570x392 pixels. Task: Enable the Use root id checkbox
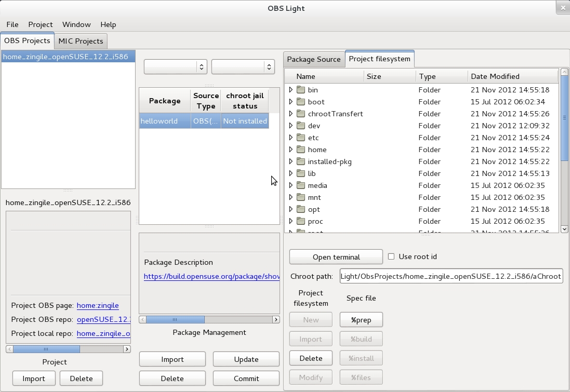point(391,256)
